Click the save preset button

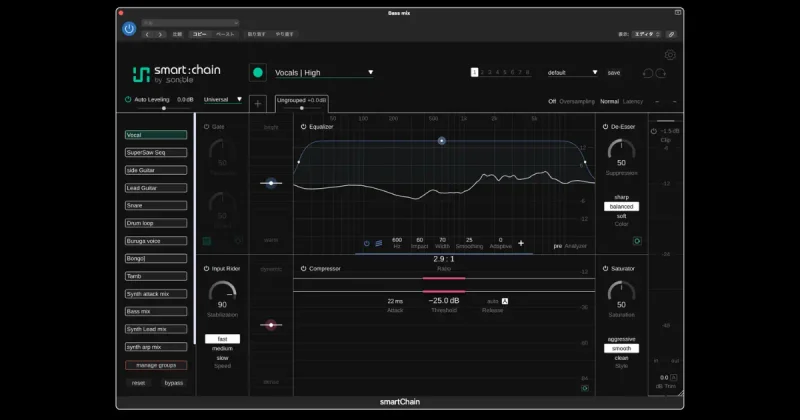point(614,73)
